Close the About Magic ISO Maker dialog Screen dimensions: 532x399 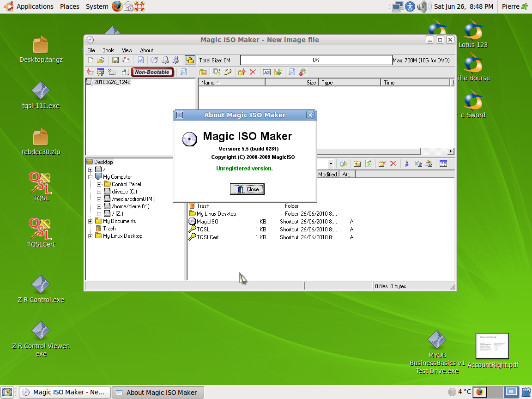point(247,189)
